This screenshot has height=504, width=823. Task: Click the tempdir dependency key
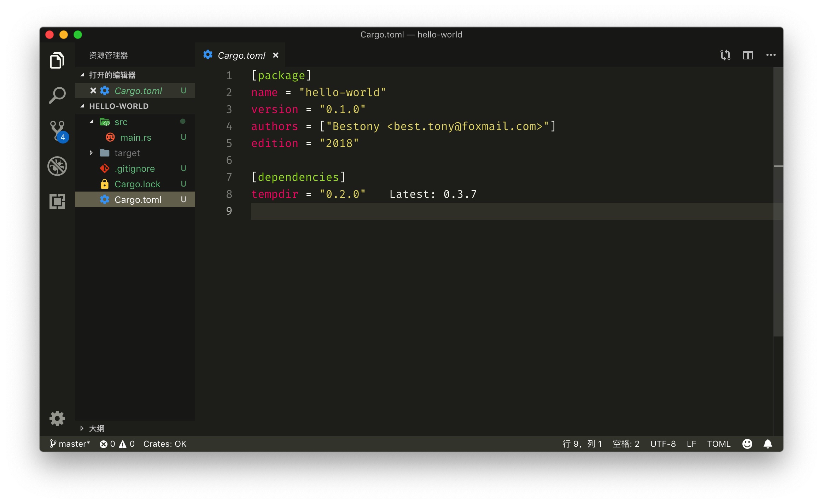pos(275,194)
